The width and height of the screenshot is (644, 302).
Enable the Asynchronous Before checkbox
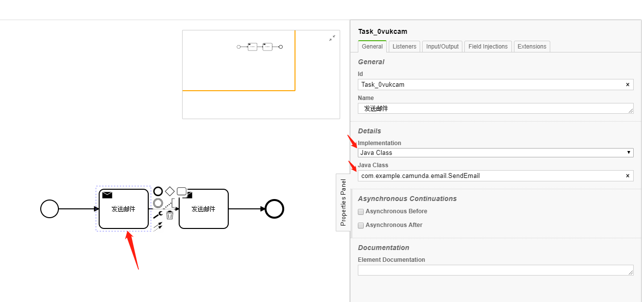tap(361, 212)
